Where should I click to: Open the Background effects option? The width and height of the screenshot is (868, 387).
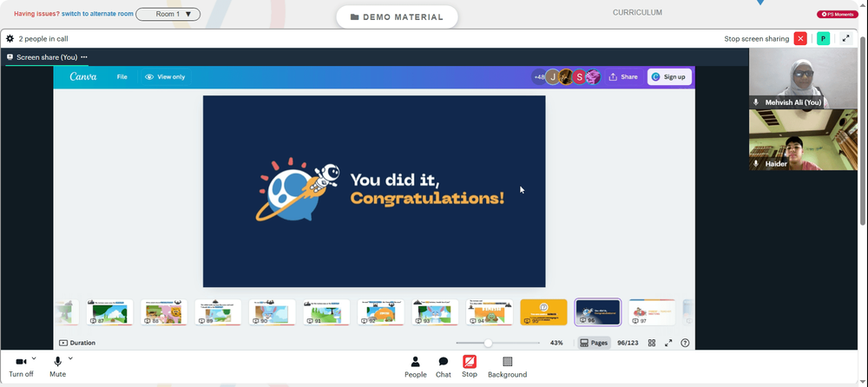507,367
